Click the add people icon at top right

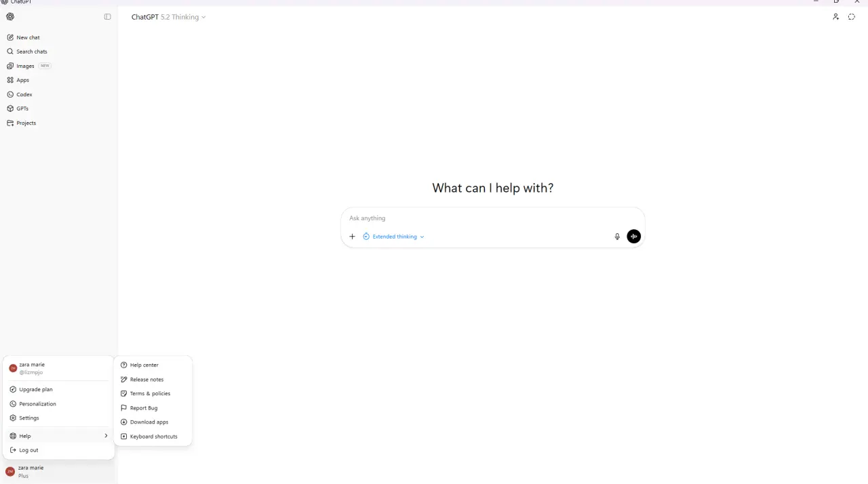(x=835, y=17)
